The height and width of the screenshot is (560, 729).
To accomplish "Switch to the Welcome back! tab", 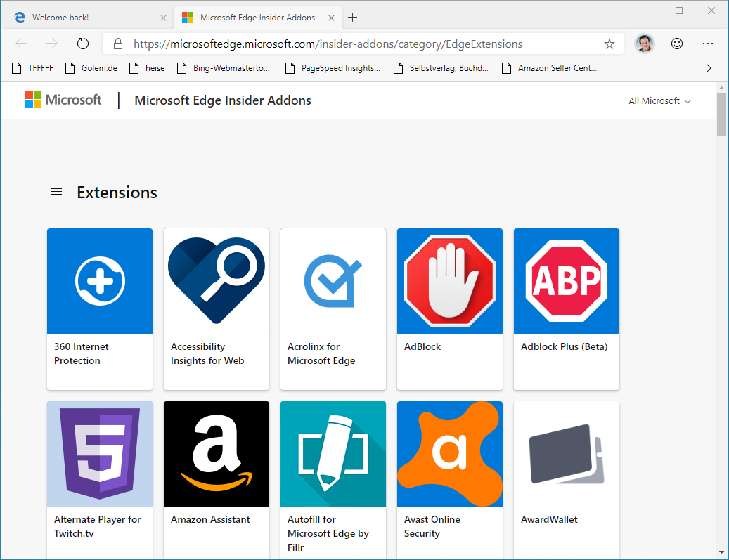I will [89, 18].
